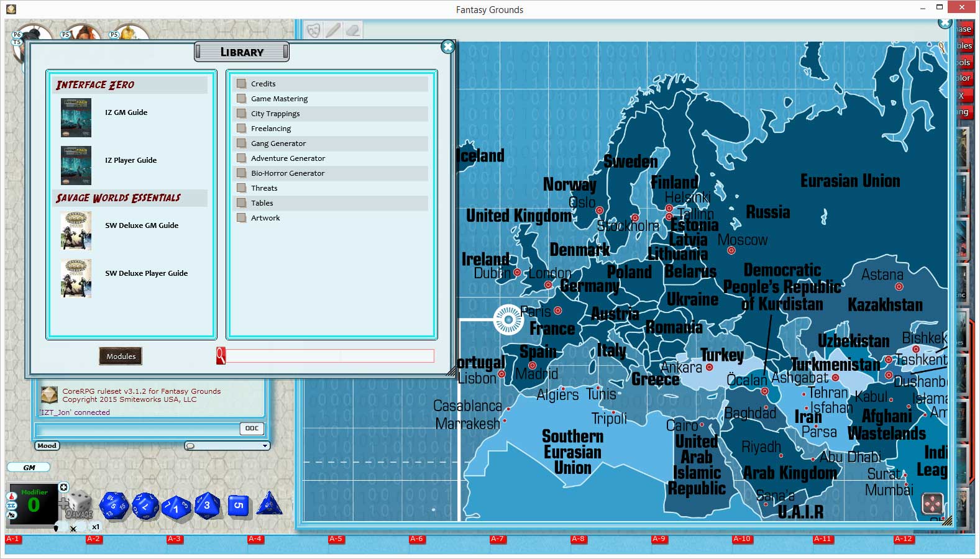Pick the blue d20 die

coord(114,506)
